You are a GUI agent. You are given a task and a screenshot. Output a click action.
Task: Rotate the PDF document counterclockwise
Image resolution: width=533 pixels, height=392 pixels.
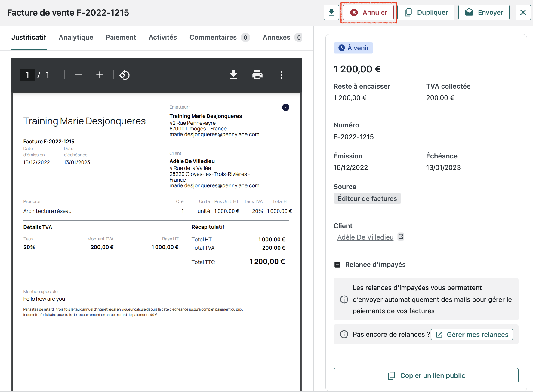pos(124,75)
